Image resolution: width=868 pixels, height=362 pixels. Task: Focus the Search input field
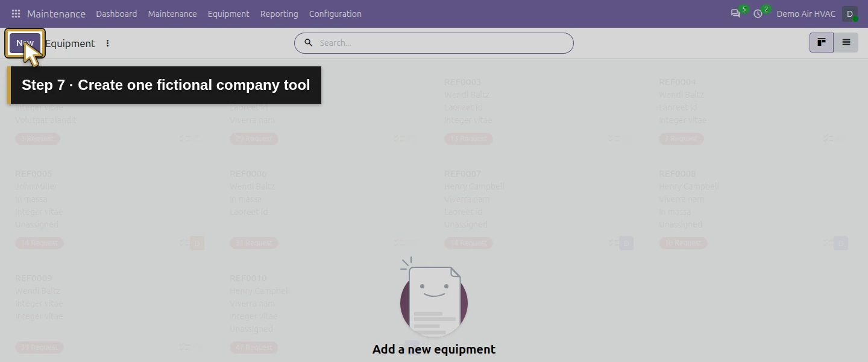(x=443, y=43)
